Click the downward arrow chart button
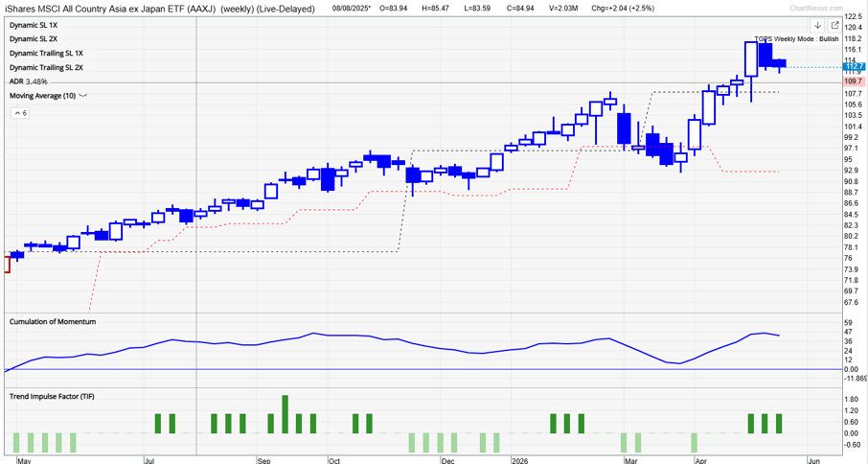 click(x=817, y=26)
